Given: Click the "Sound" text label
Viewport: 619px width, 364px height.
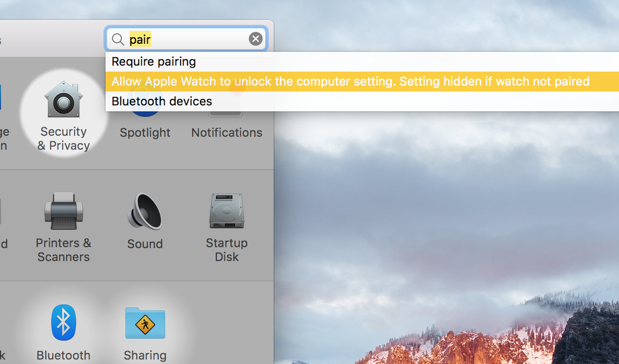Looking at the screenshot, I should pos(145,244).
